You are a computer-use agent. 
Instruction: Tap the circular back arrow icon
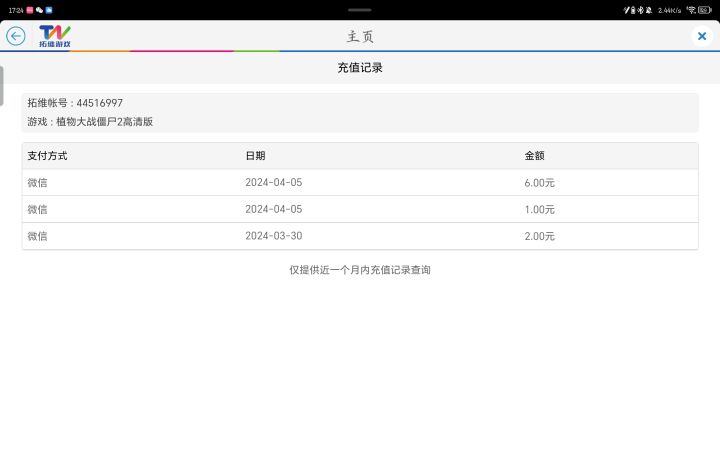pos(16,36)
